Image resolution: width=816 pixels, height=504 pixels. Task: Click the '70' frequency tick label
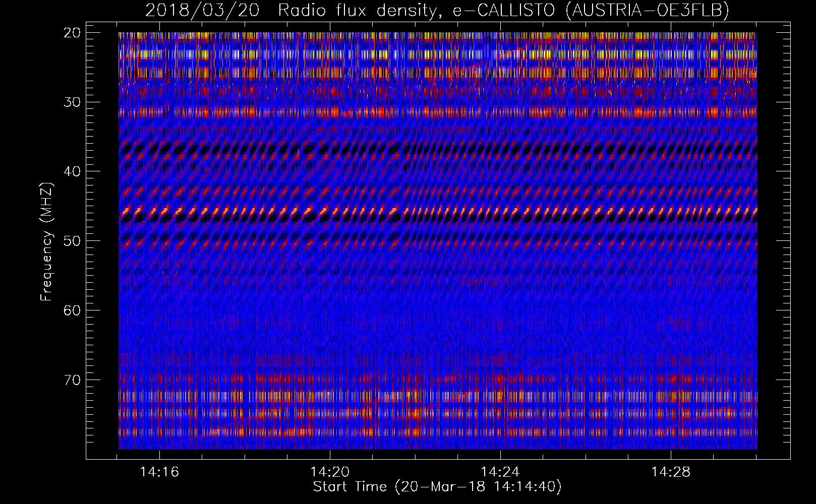tap(73, 380)
